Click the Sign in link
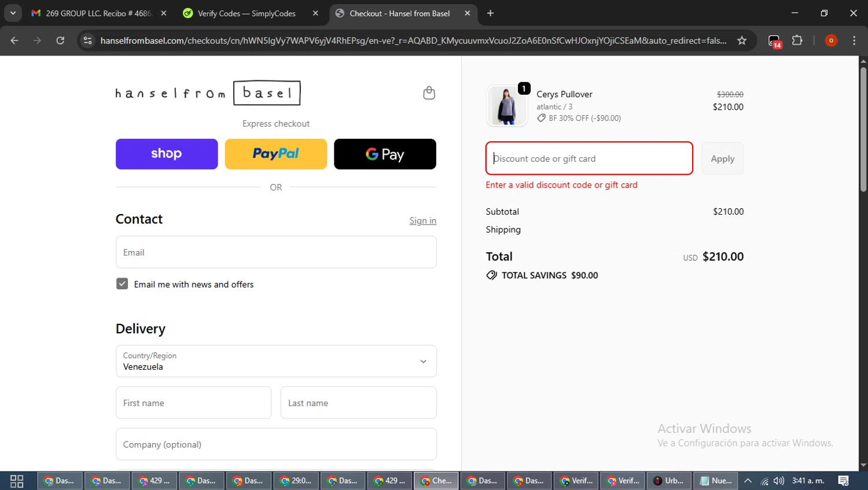The width and height of the screenshot is (868, 490). [x=423, y=220]
